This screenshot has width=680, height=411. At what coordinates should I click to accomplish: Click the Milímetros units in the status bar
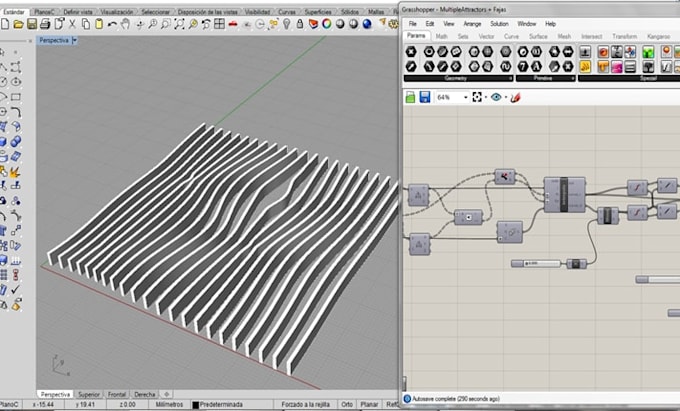click(169, 404)
